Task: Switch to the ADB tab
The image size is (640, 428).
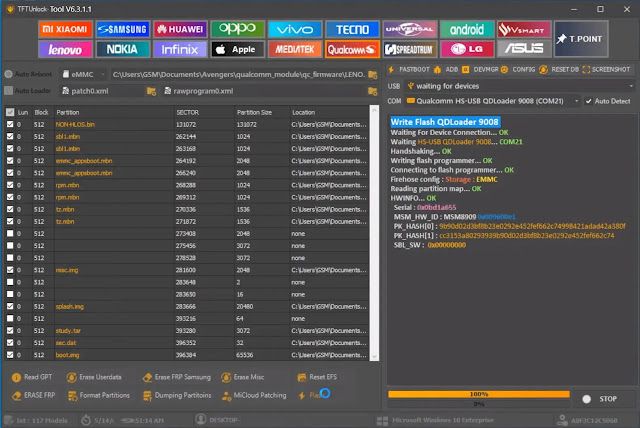Action: coord(447,70)
